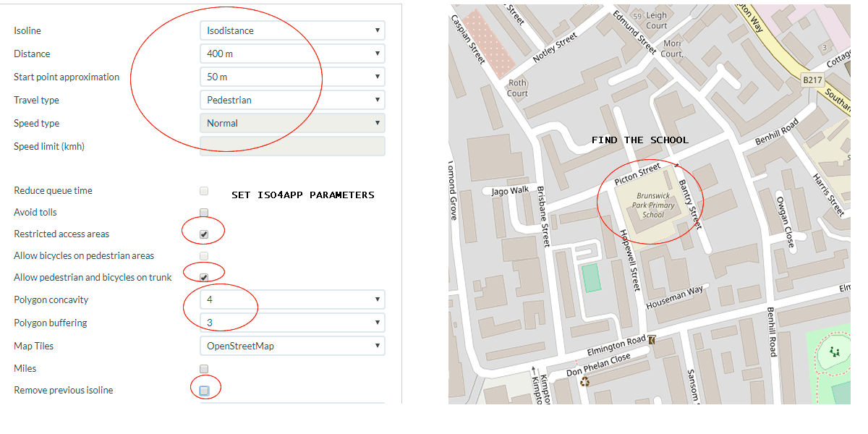Check the Remove previous isoline checkbox

pos(204,391)
